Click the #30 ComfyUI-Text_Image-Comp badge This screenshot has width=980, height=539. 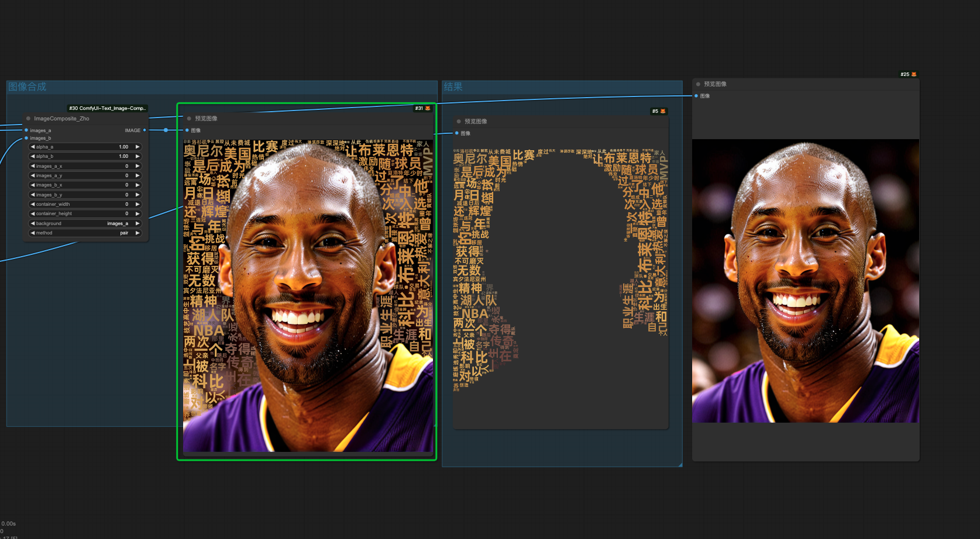(107, 108)
